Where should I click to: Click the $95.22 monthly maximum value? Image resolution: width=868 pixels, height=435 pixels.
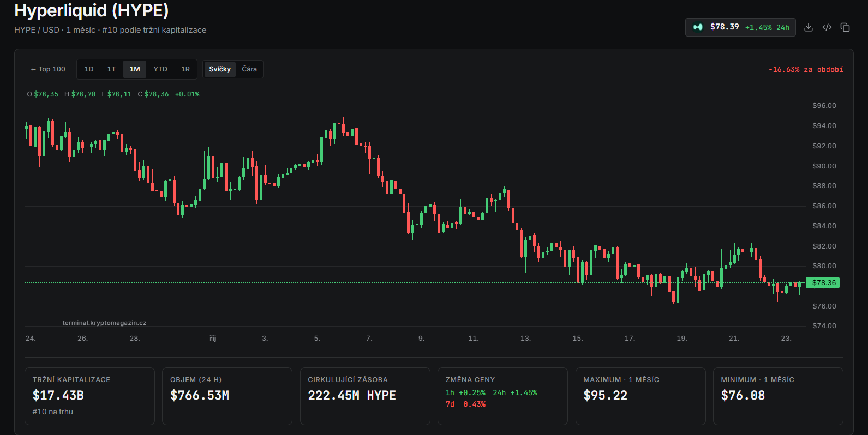pos(606,395)
